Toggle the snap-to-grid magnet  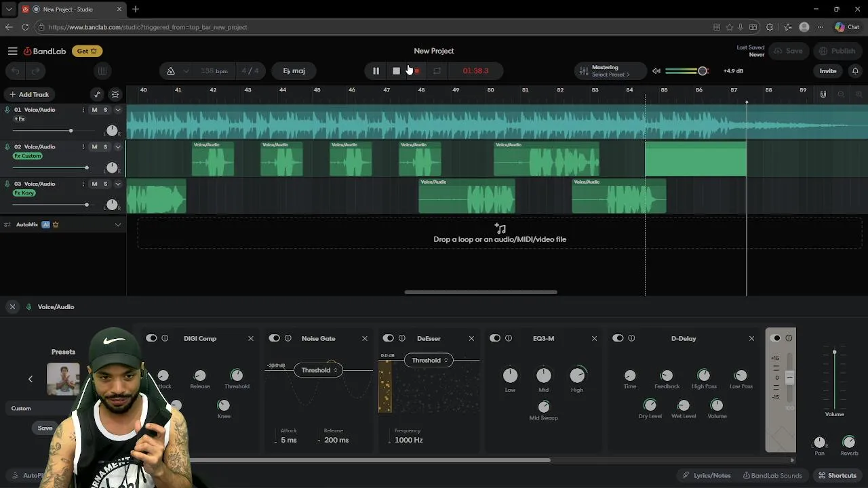[823, 94]
